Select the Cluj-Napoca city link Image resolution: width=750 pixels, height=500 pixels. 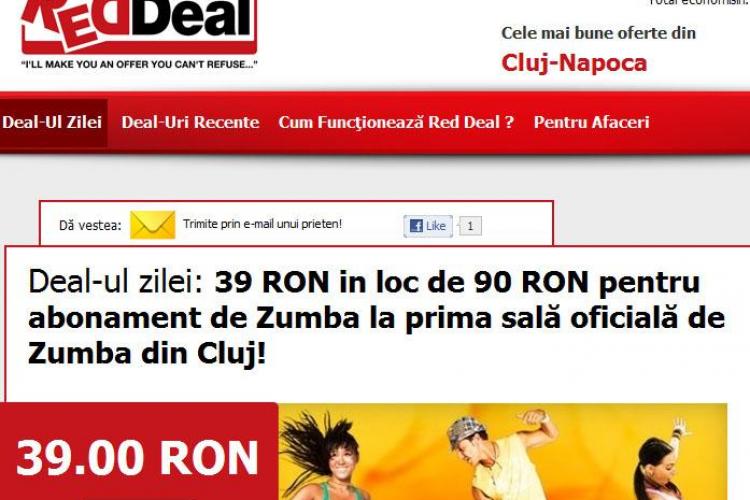[574, 63]
